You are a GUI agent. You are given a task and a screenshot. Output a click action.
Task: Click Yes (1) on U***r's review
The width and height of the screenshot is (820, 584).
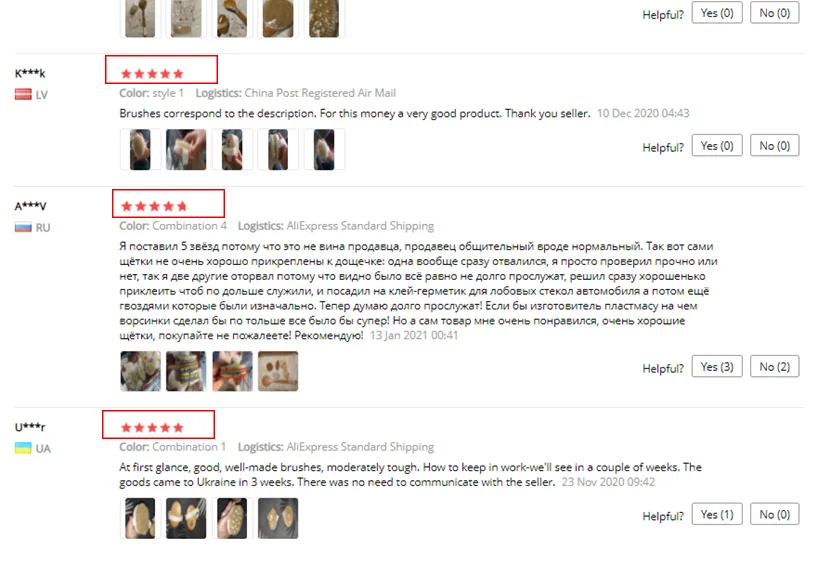click(717, 514)
